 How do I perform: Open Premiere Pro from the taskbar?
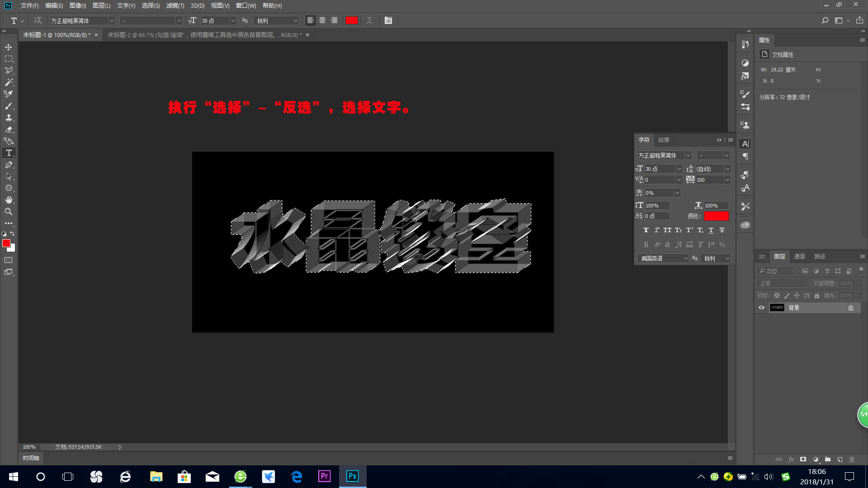pyautogui.click(x=325, y=476)
